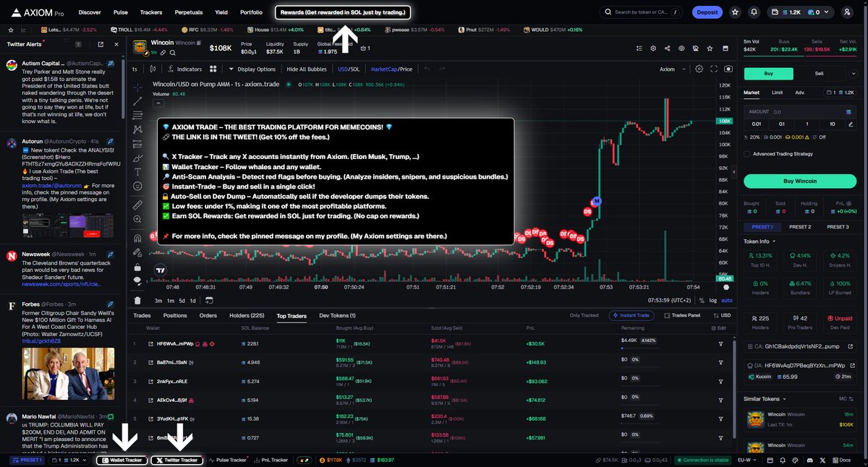Screen dimensions: 868x467
Task: Select the trend line drawing tool
Action: pos(137,100)
